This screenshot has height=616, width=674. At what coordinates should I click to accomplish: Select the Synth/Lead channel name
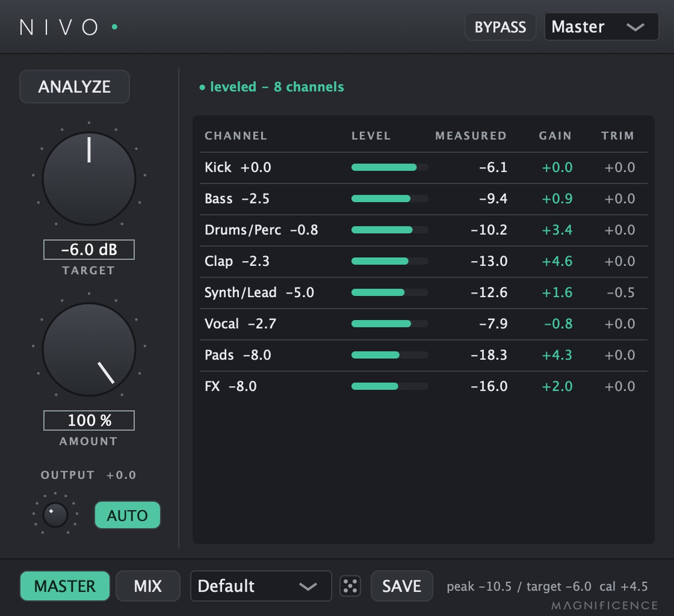pos(241,292)
